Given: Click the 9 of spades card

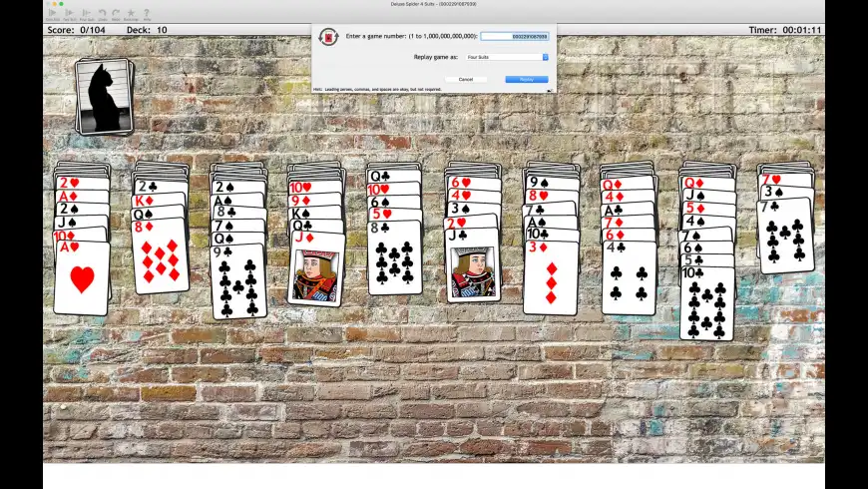Looking at the screenshot, I should pyautogui.click(x=552, y=183).
